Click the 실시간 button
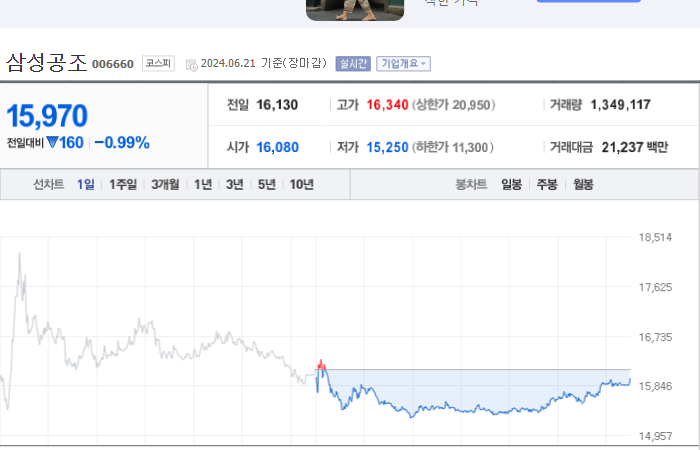The image size is (700, 450). tap(353, 64)
